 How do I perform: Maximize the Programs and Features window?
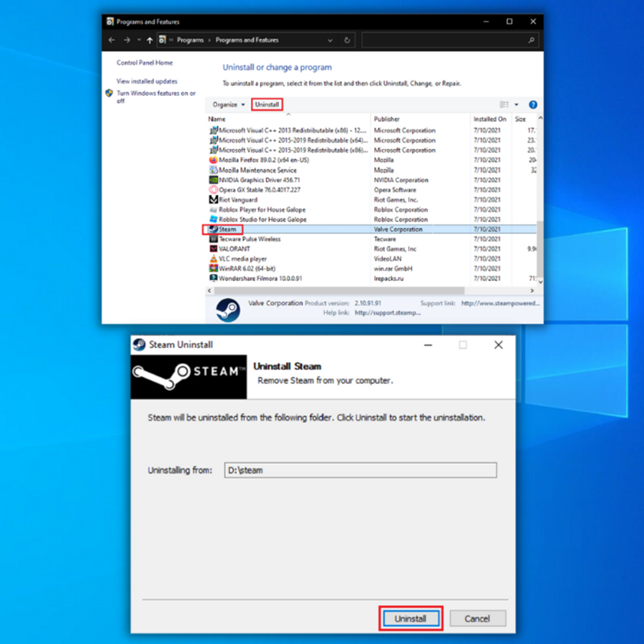click(509, 21)
